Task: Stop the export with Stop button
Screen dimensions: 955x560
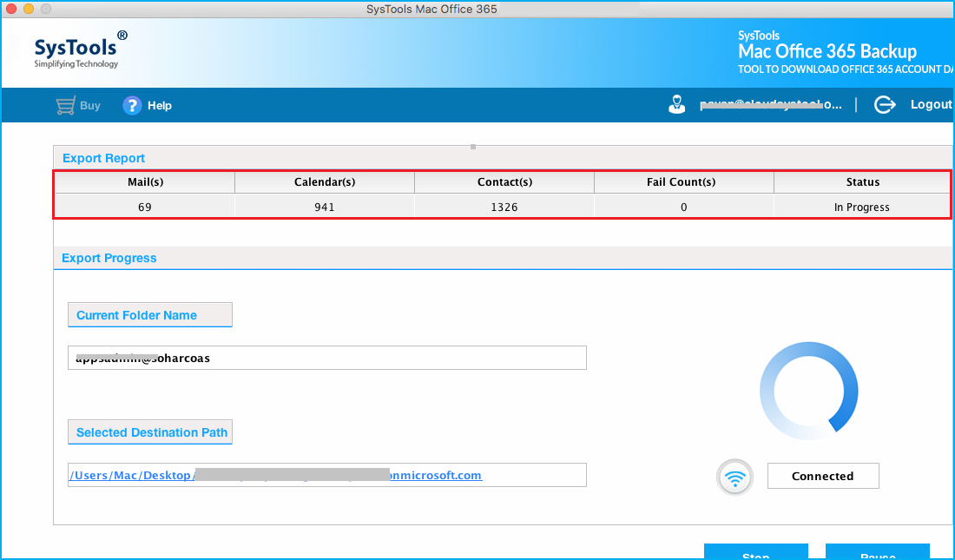Action: 756,551
